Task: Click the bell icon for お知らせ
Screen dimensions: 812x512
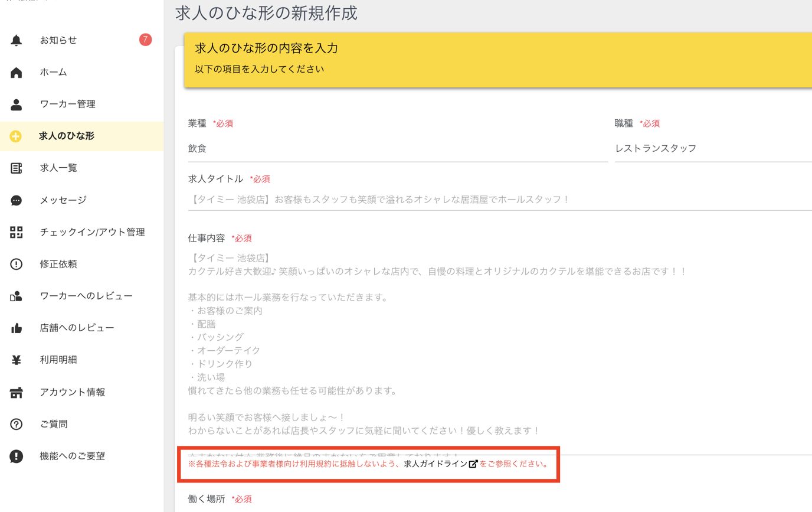Action: (17, 40)
